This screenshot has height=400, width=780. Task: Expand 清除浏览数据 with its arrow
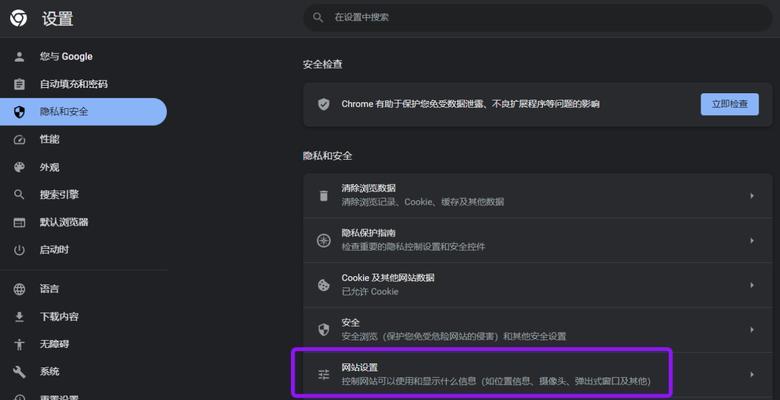tap(752, 196)
